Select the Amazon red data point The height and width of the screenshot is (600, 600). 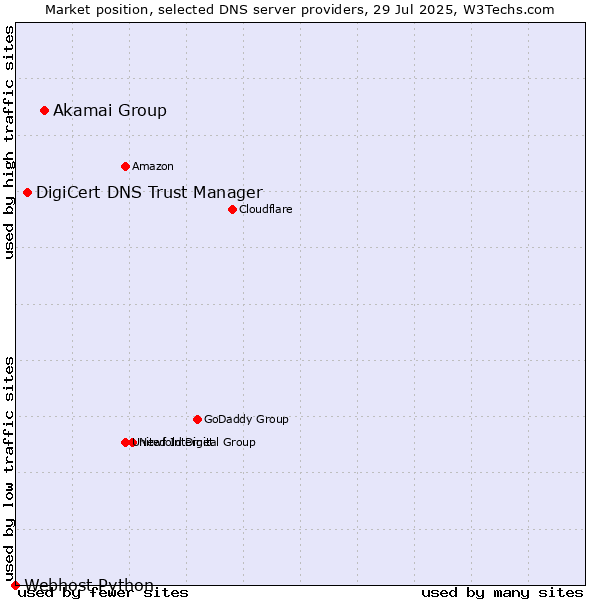[125, 166]
